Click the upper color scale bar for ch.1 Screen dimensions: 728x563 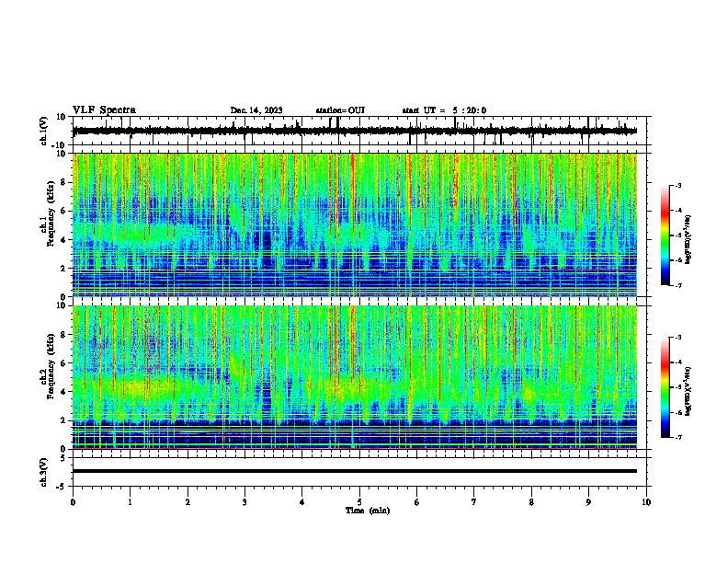665,236
